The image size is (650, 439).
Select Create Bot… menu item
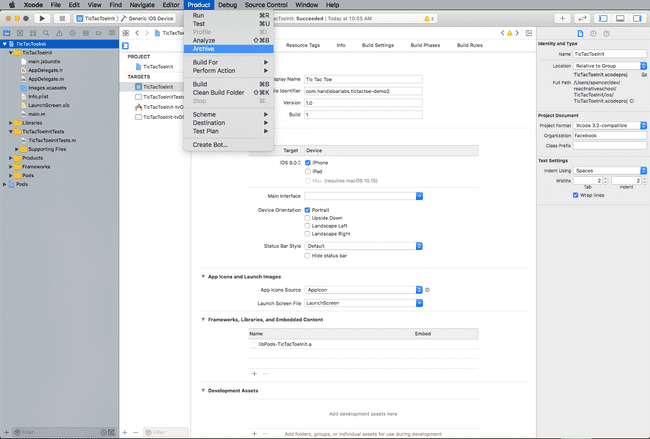pos(228,145)
